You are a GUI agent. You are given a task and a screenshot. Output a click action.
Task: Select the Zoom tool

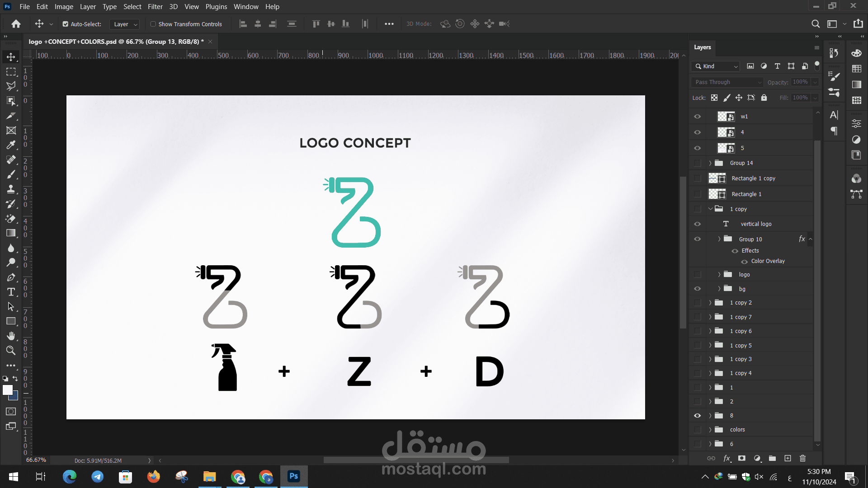tap(11, 351)
